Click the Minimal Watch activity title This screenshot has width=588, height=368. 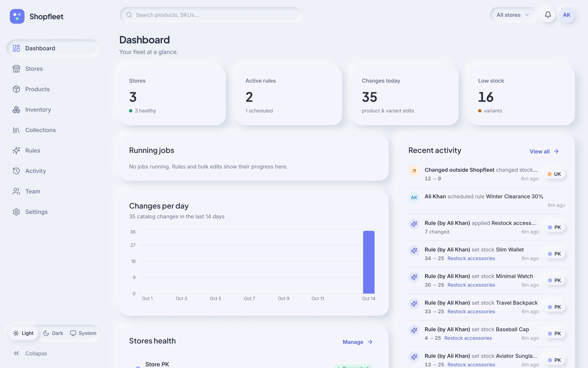(x=514, y=276)
